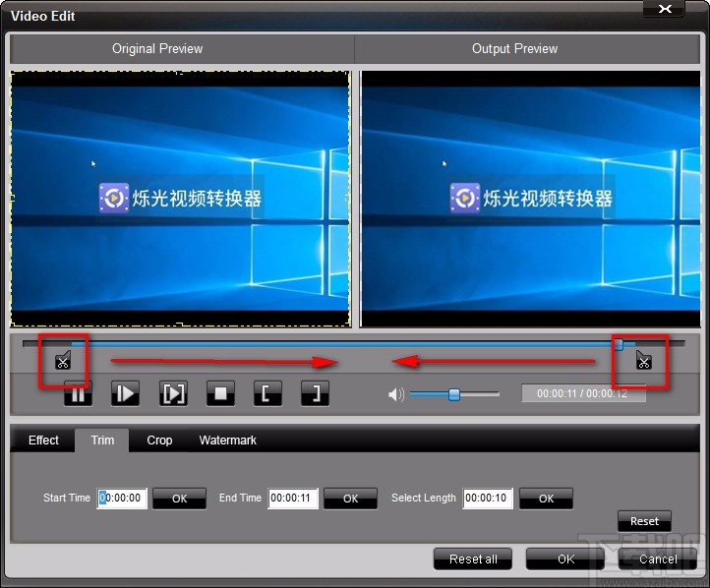Mute audio via speaker icon
The image size is (710, 588).
pos(395,394)
